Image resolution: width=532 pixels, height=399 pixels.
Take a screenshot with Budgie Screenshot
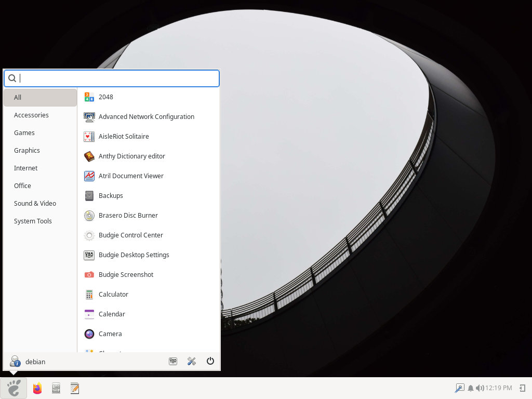126,274
